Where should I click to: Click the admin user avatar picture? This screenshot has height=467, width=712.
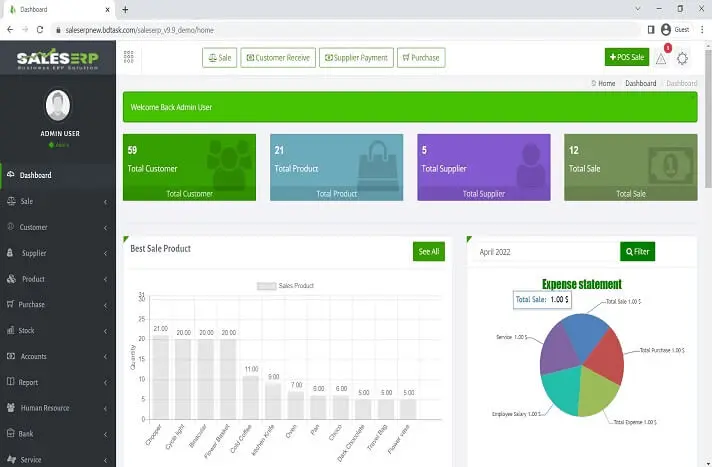pyautogui.click(x=58, y=106)
